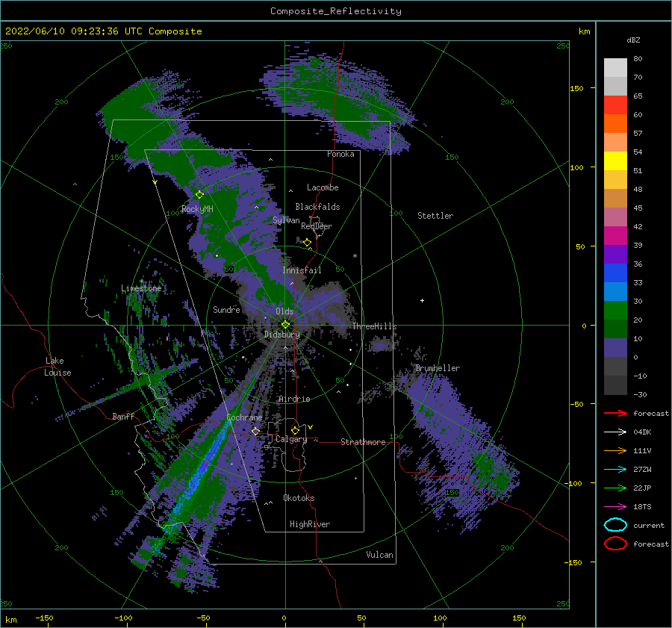Click the Blackfalds city label

pos(317,207)
